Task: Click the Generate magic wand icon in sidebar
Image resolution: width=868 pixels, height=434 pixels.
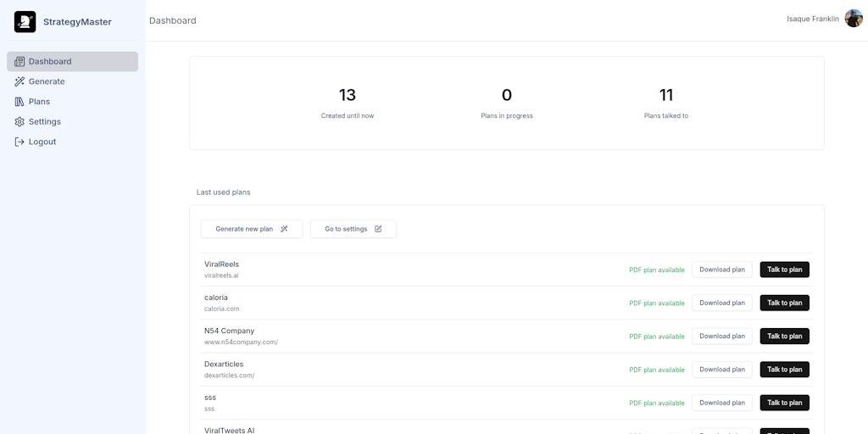Action: click(19, 81)
